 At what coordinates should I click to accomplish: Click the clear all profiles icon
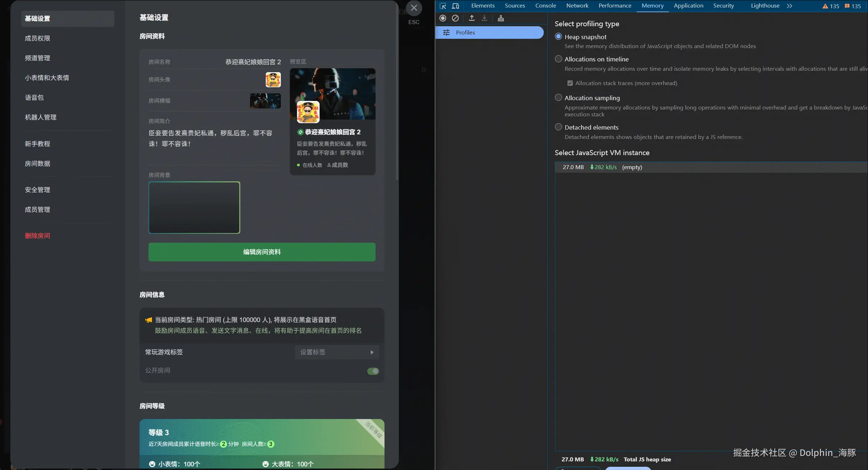click(x=455, y=18)
